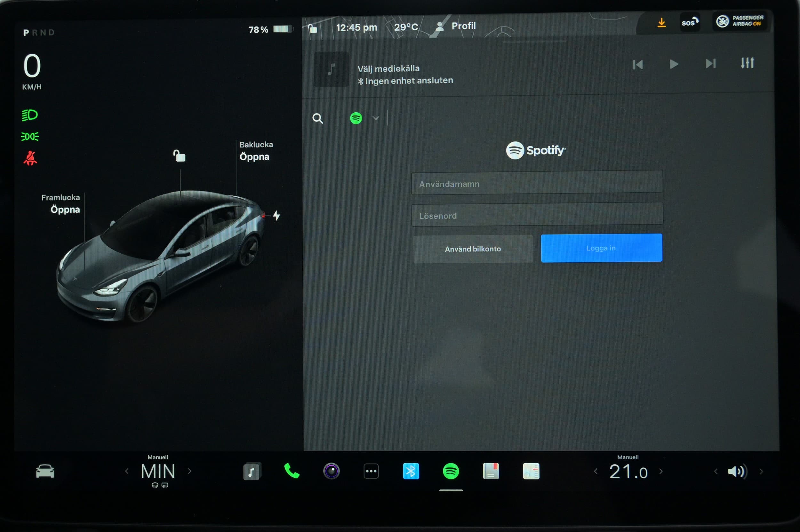Tap the MIN driver climate setting

[158, 471]
